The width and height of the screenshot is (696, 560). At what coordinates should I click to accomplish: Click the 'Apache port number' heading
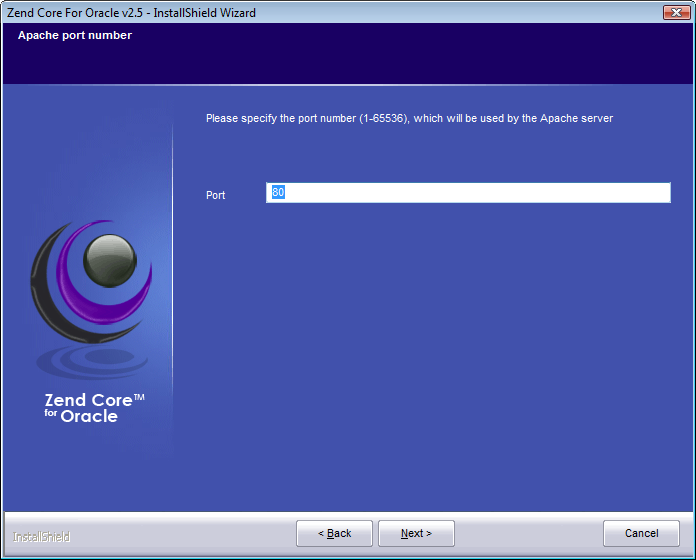(x=75, y=35)
